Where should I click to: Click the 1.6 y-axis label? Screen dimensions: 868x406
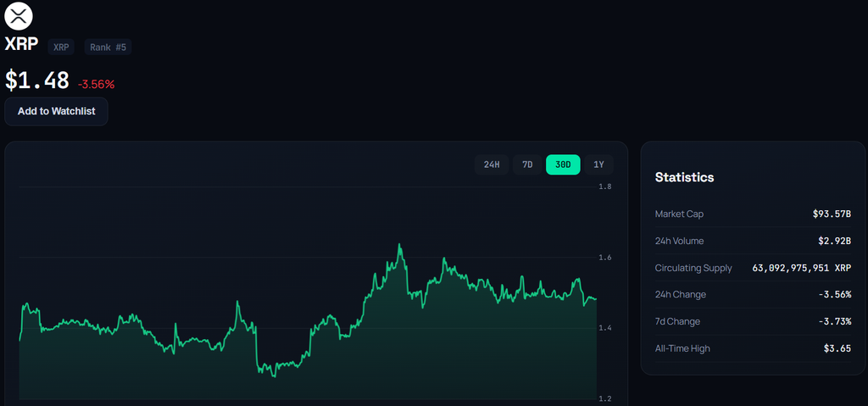605,258
